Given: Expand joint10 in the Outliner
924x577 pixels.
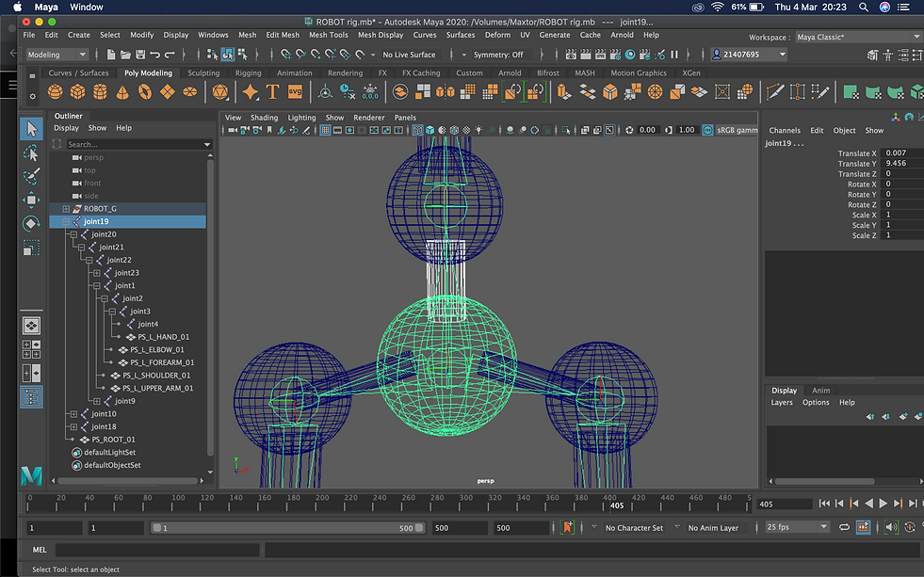Looking at the screenshot, I should coord(73,414).
